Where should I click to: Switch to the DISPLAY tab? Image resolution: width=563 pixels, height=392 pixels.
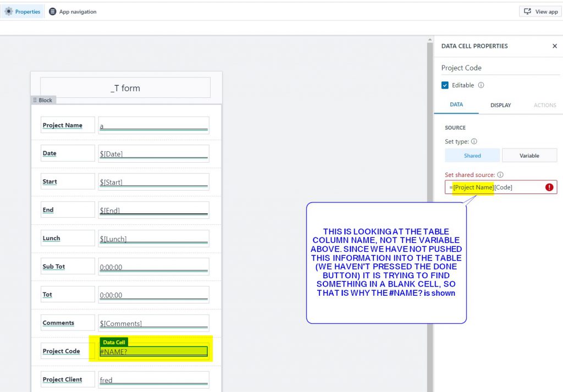(x=500, y=105)
